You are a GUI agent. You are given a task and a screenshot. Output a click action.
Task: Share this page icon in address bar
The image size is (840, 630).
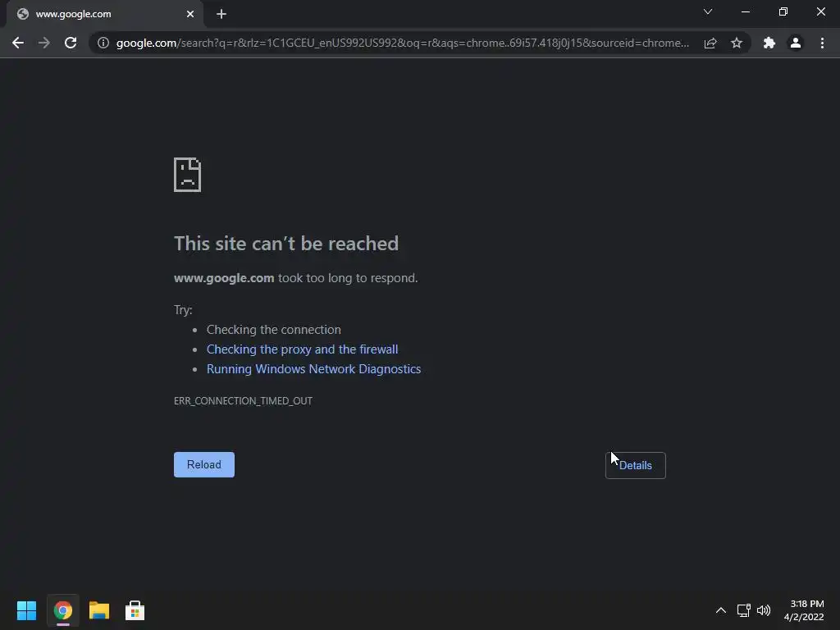[x=710, y=43]
